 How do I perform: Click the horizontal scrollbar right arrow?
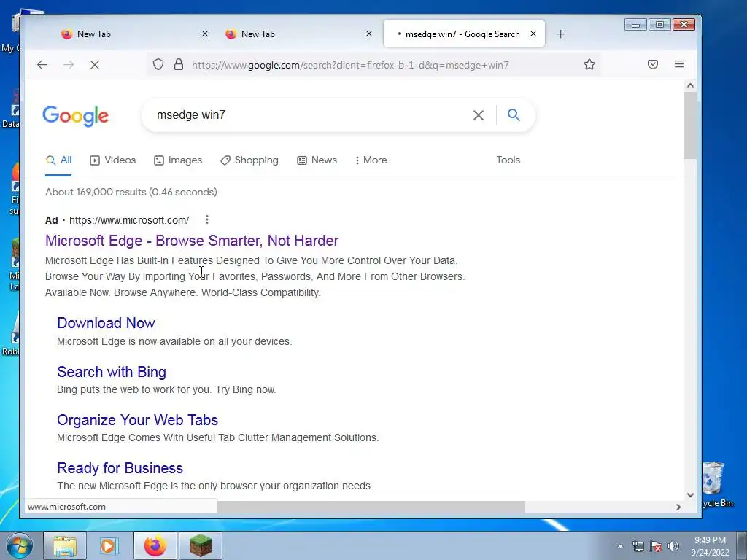678,507
